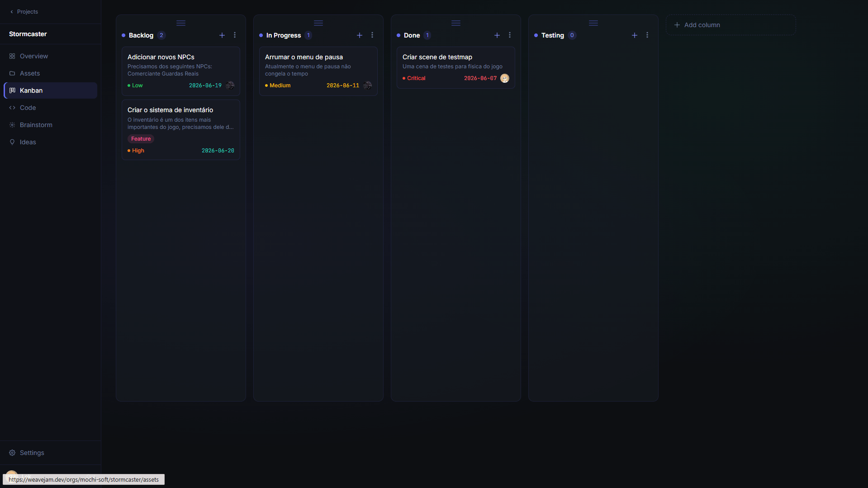
Task: Open Testing column options menu
Action: (647, 35)
